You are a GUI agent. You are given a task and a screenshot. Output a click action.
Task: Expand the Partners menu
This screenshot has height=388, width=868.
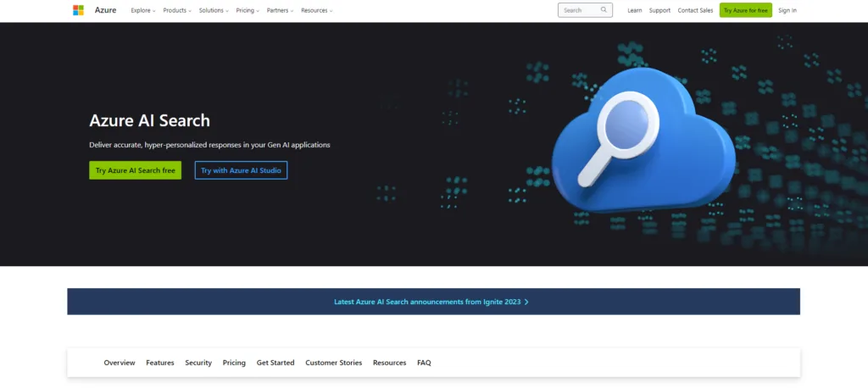280,10
